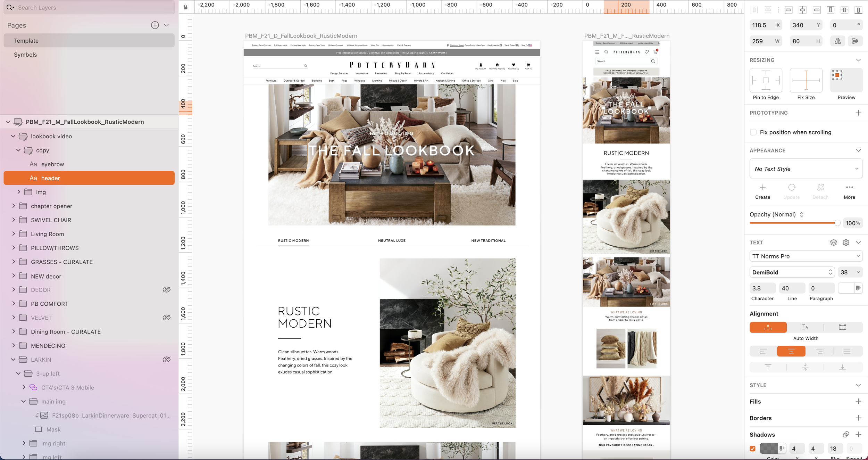The image size is (868, 460).
Task: Click the align left edges icon
Action: [788, 10]
